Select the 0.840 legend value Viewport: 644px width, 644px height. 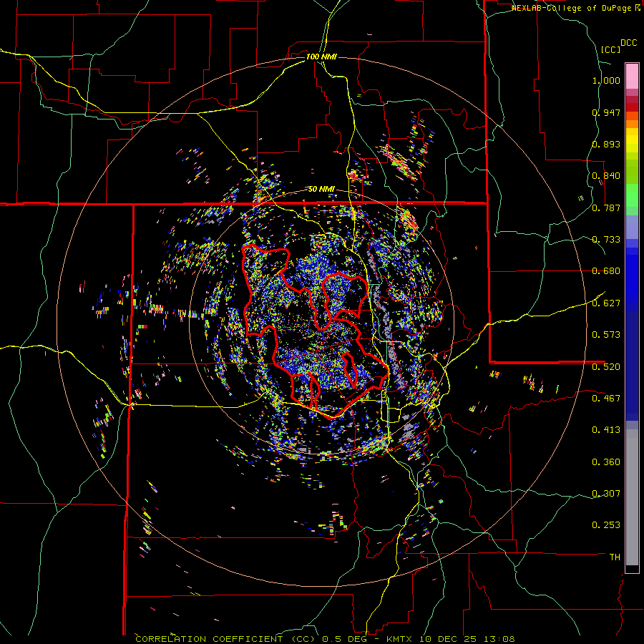(606, 176)
